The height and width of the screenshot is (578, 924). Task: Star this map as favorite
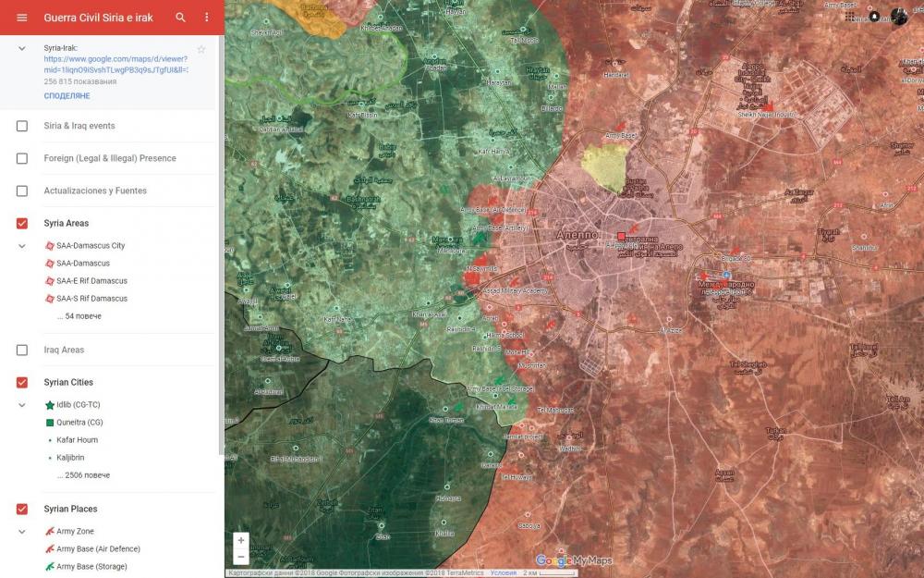pyautogui.click(x=201, y=49)
